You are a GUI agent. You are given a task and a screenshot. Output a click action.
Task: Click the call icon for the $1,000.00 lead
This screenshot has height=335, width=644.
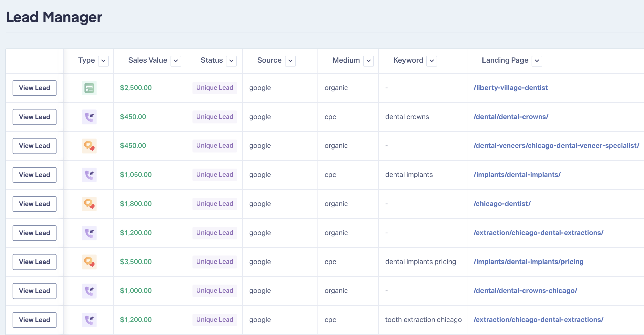tap(89, 291)
